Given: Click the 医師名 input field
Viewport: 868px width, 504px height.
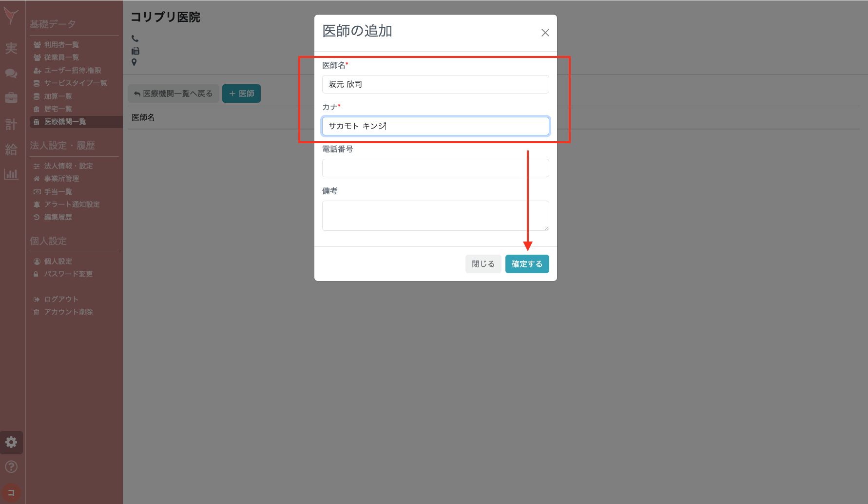Looking at the screenshot, I should pos(435,84).
